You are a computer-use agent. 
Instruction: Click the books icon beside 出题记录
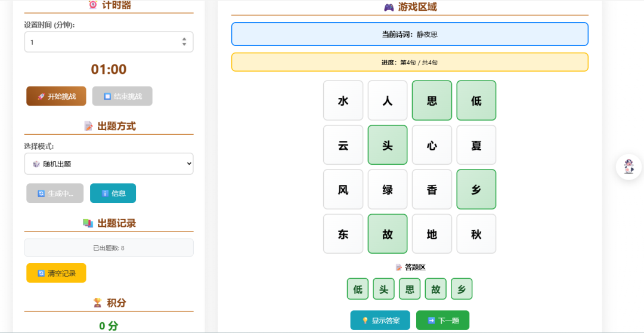(88, 223)
